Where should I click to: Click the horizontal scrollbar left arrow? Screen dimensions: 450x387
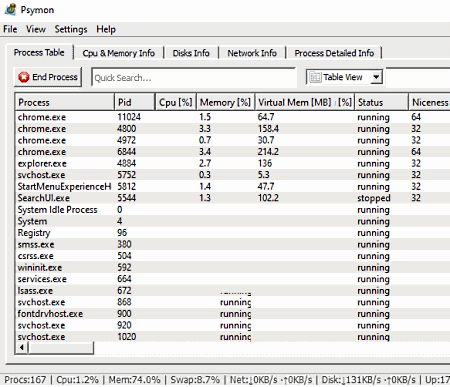[x=22, y=347]
